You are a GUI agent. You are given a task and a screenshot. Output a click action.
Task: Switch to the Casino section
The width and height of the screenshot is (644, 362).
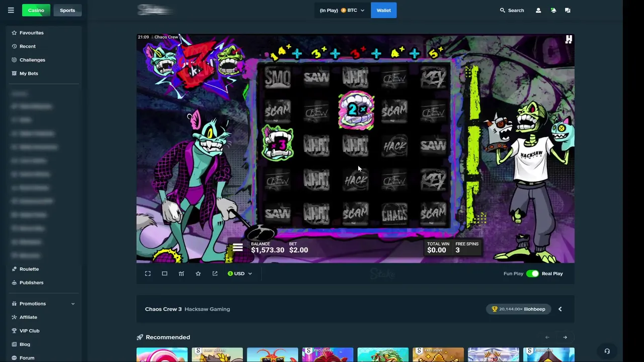(36, 10)
